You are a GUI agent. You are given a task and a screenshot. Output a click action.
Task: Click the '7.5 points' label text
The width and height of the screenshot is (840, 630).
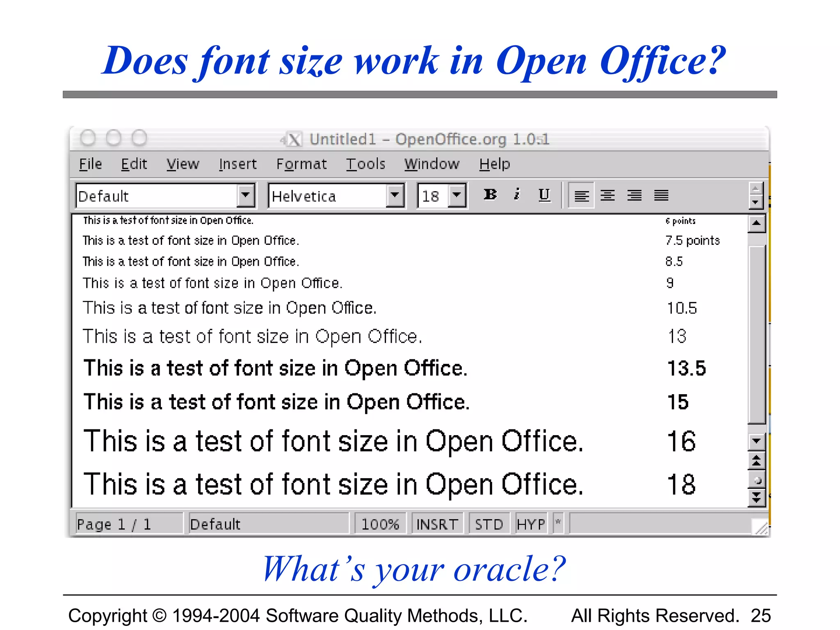(x=692, y=240)
